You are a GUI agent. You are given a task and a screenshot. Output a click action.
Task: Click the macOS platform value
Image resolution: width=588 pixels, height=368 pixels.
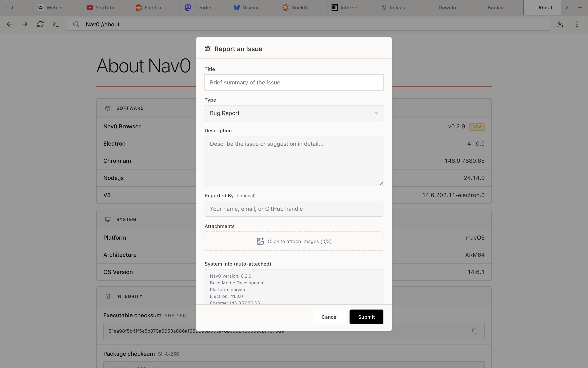point(475,238)
